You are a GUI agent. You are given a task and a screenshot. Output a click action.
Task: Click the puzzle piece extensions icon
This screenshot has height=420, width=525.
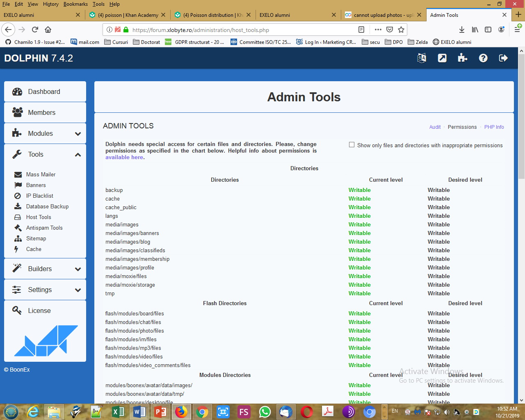pyautogui.click(x=463, y=58)
